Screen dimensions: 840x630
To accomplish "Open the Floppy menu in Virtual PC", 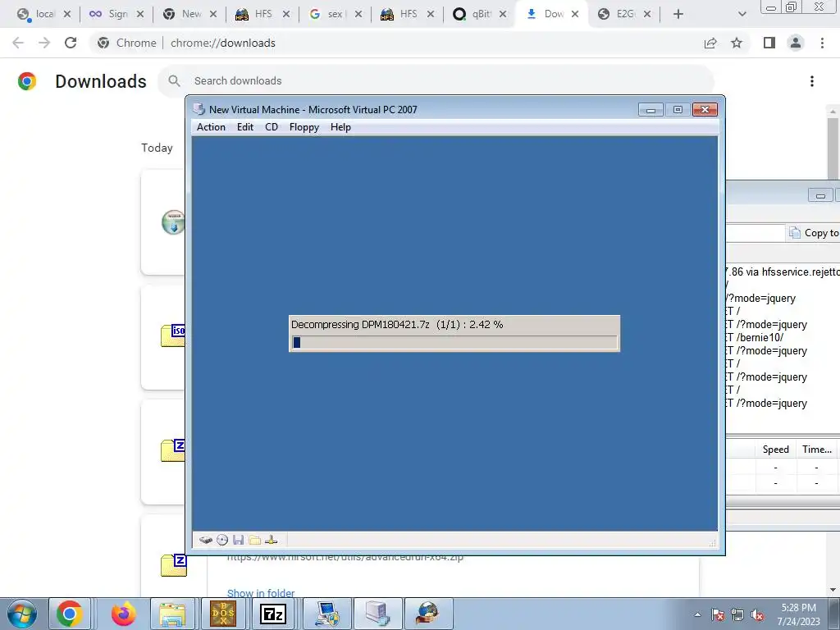I will 304,127.
